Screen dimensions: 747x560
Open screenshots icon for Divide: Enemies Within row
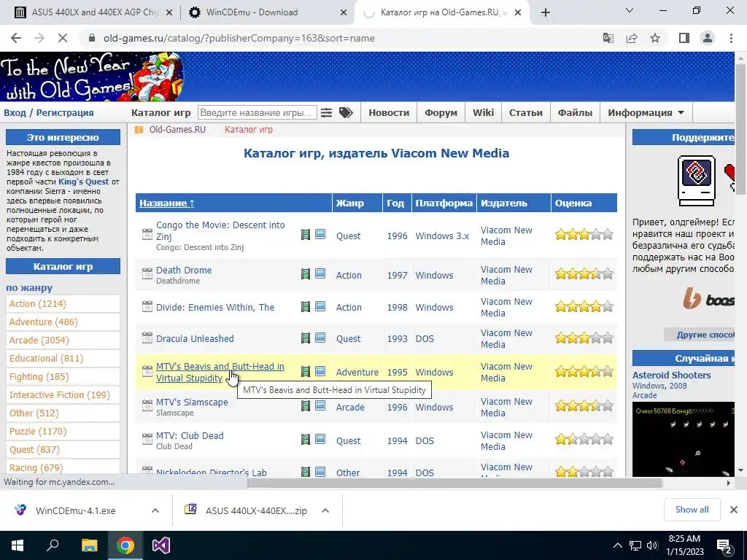pyautogui.click(x=320, y=306)
